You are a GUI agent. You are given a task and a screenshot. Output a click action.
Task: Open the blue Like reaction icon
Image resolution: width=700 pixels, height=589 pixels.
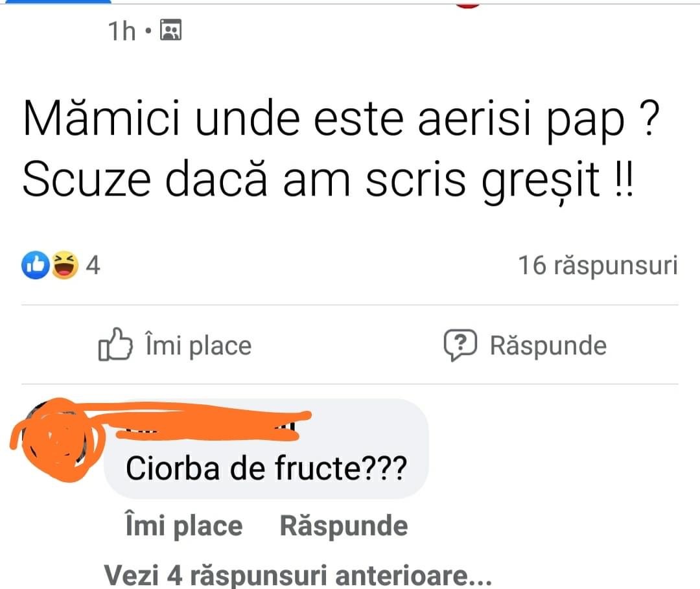[x=35, y=265]
